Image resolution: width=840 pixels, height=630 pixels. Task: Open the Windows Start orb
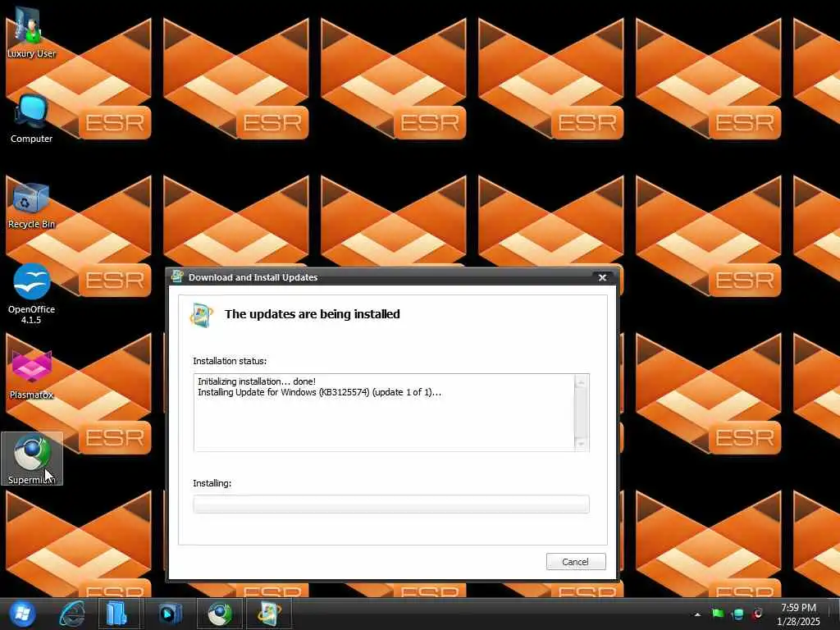pyautogui.click(x=22, y=614)
